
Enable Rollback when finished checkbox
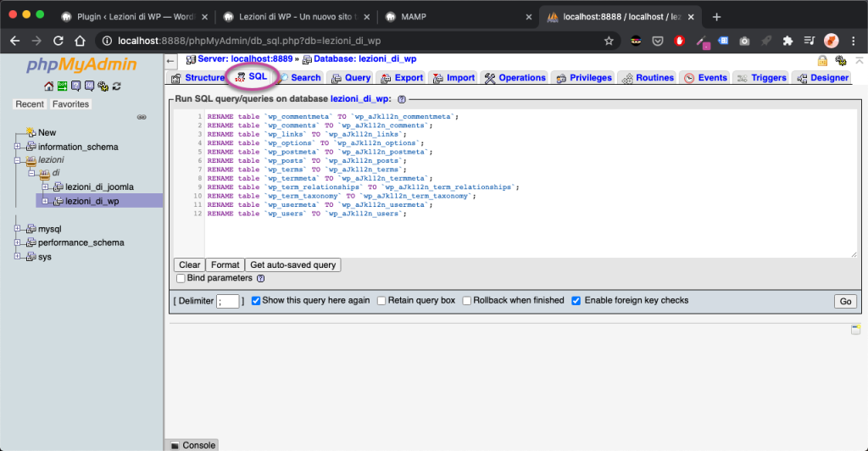467,300
